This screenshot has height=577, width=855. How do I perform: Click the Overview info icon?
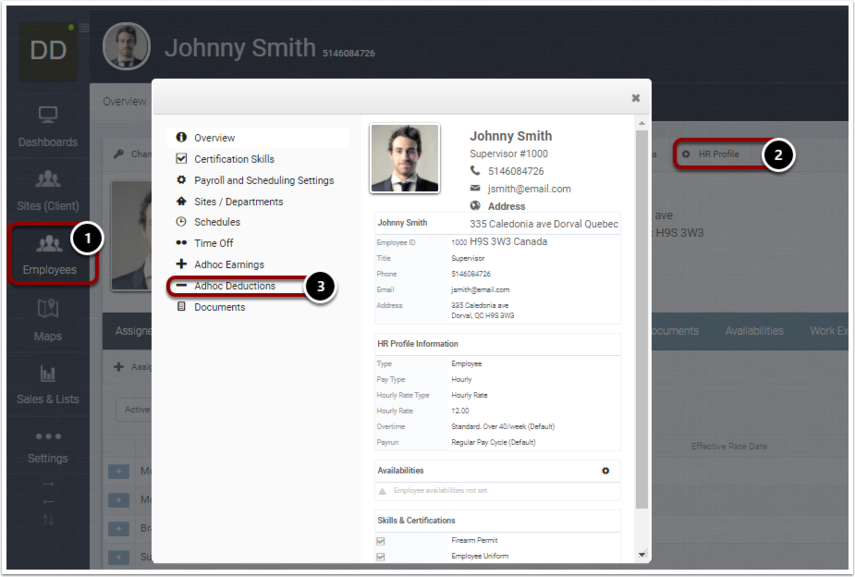[x=181, y=137]
